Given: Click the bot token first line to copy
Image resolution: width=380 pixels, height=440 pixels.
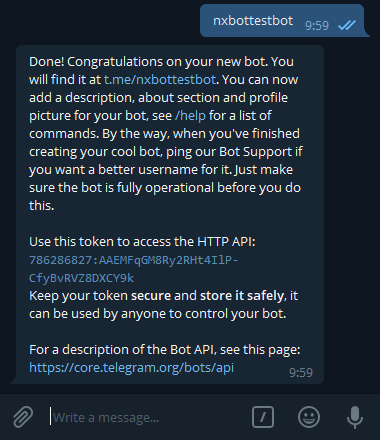Looking at the screenshot, I should [x=134, y=260].
